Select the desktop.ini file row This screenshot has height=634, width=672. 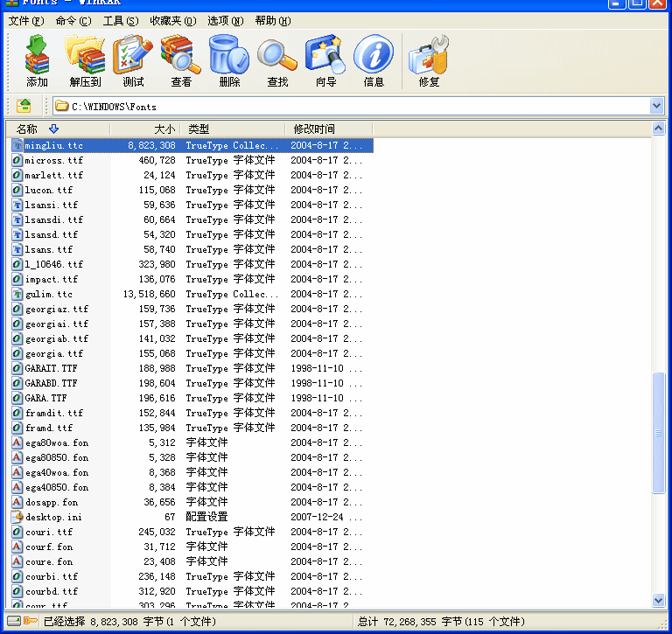(x=53, y=517)
